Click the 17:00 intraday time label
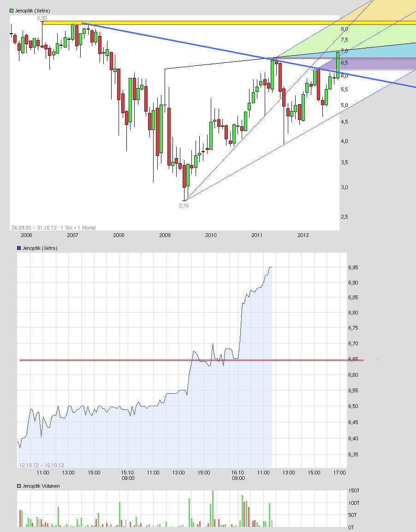The height and width of the screenshot is (532, 416). coord(339,473)
